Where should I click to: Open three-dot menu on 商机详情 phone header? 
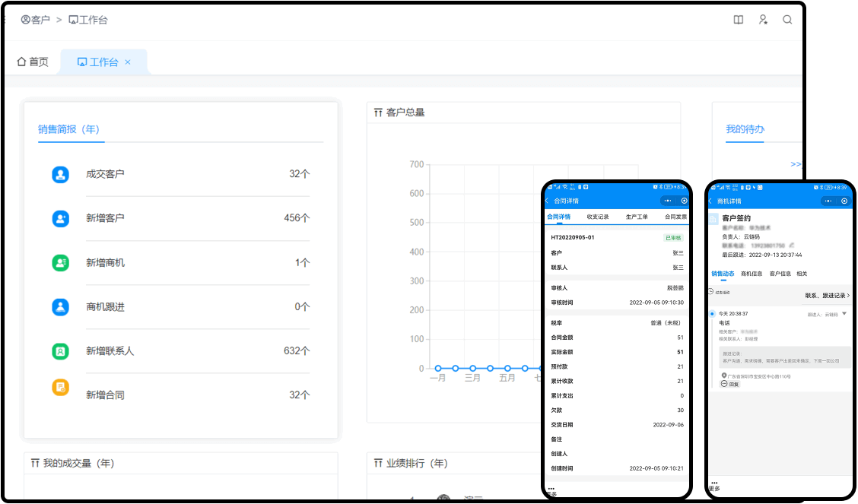(x=828, y=201)
